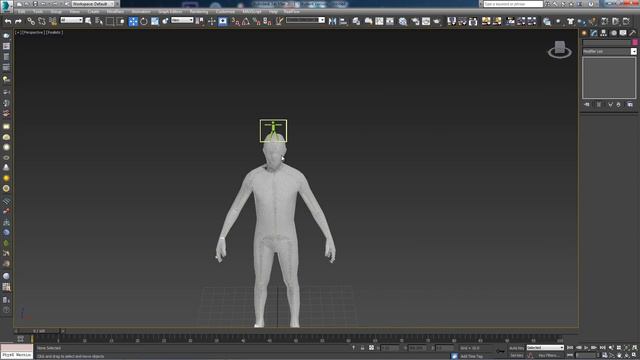640x360 pixels.
Task: Activate the Select and Rotate tool
Action: coord(144,21)
